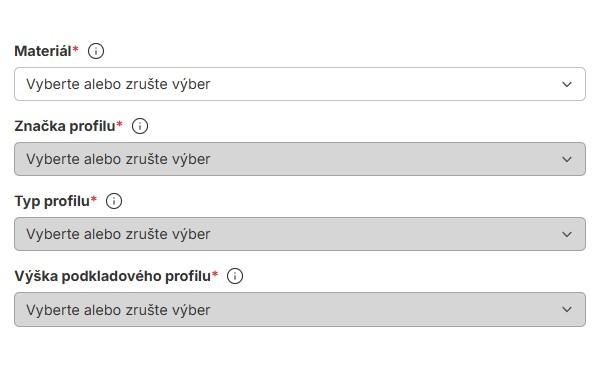Click the red asterisk after Značka profilu
This screenshot has width=601, height=381.
coord(119,124)
